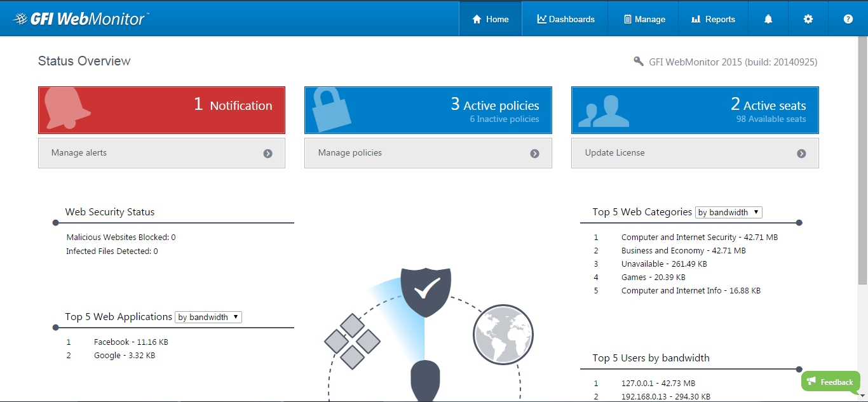The width and height of the screenshot is (868, 402).
Task: Open the notifications bell in the top bar
Action: click(768, 19)
